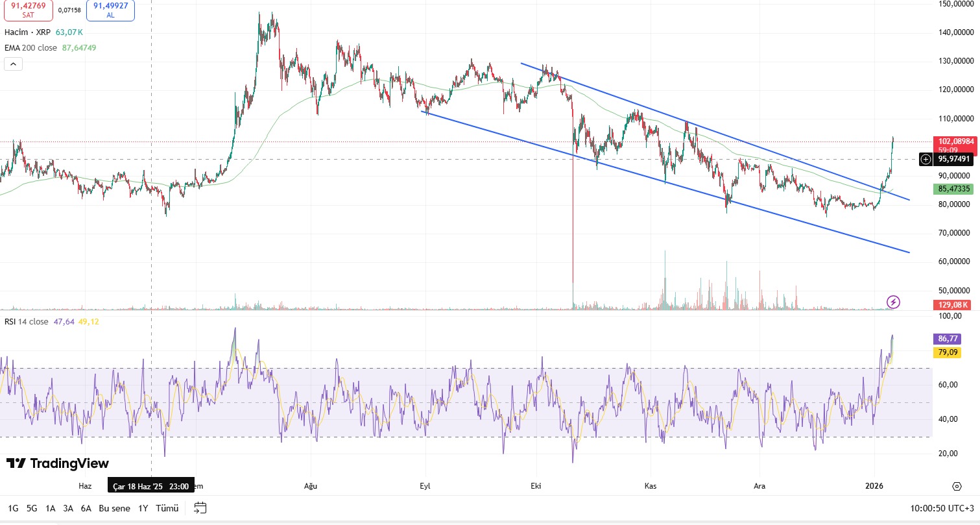Click the TradingView logo

(x=58, y=463)
